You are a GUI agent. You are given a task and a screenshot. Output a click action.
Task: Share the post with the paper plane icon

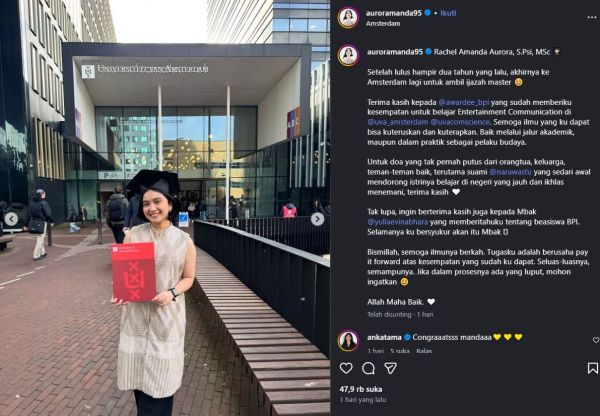[x=390, y=368]
